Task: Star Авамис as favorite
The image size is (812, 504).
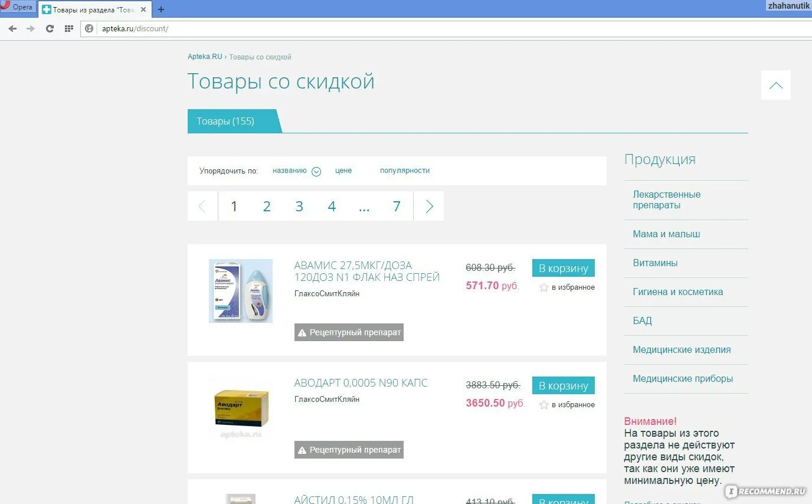Action: [x=544, y=287]
